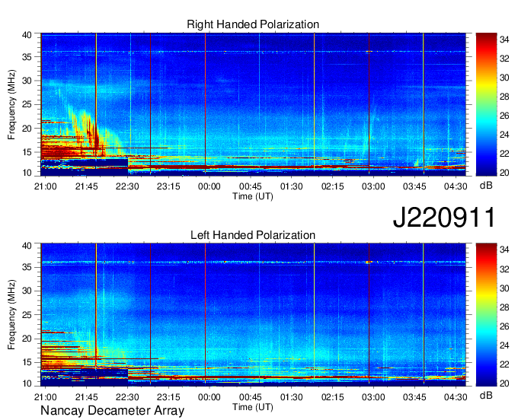Click the 30 frequency tick of the Right Handed plot
This screenshot has width=518, height=420.
coord(27,81)
